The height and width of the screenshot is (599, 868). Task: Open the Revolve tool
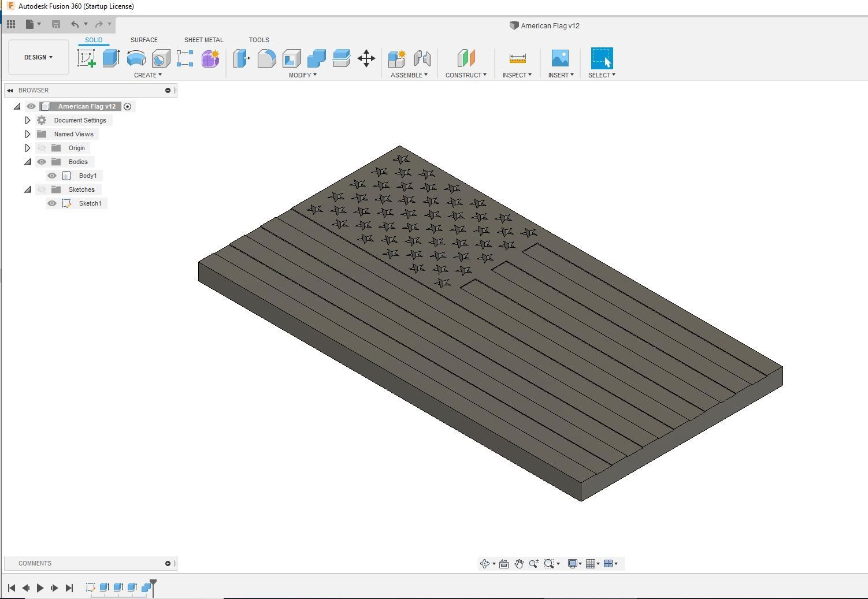pos(135,58)
